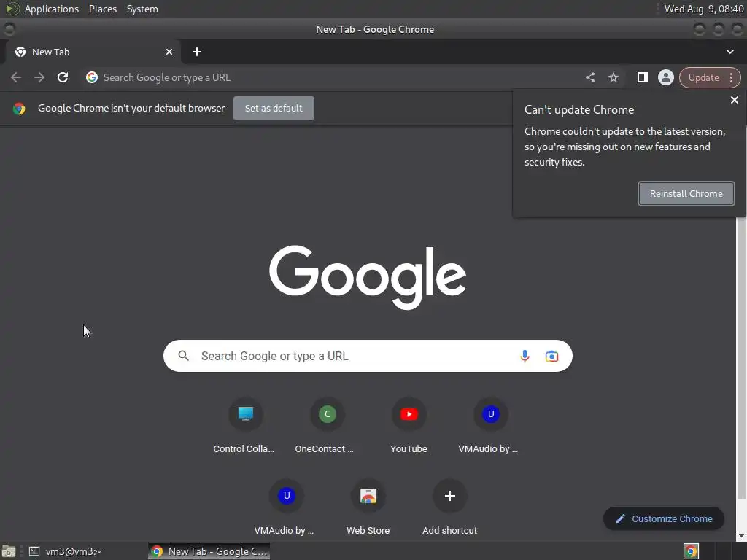Click the page vertical scrollbar
Viewport: 747px width, 560px height.
coord(741,357)
